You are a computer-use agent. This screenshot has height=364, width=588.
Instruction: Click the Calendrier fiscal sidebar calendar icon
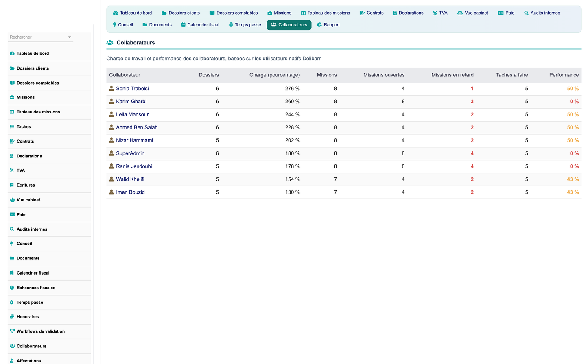click(x=12, y=273)
